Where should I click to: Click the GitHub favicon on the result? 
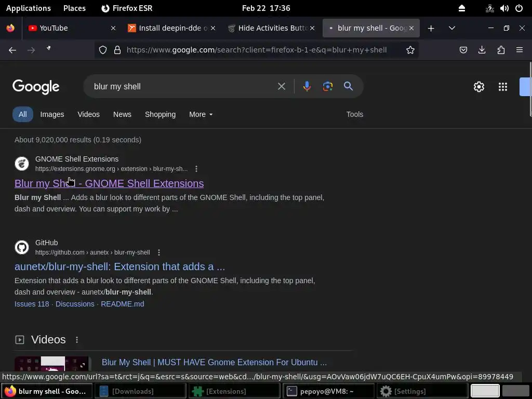(x=22, y=247)
